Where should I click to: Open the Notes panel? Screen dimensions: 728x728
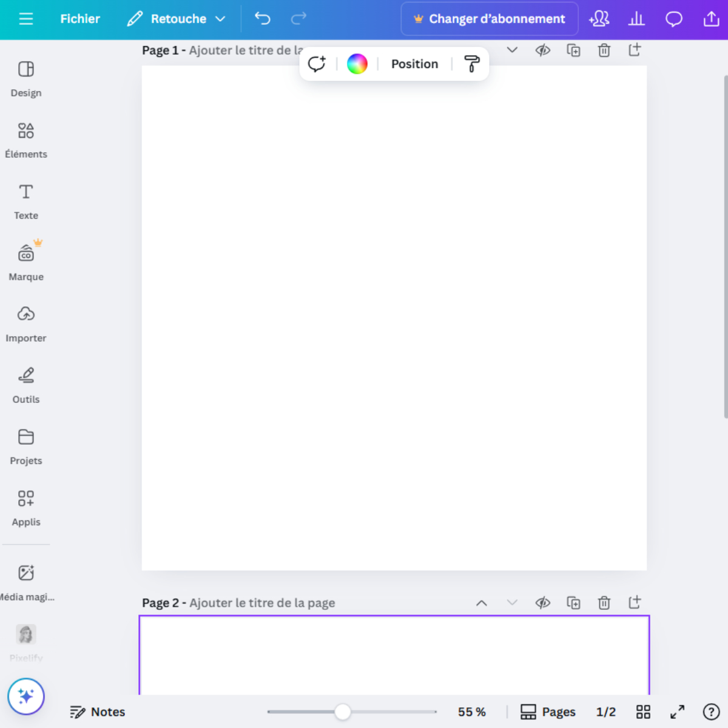coord(97,712)
